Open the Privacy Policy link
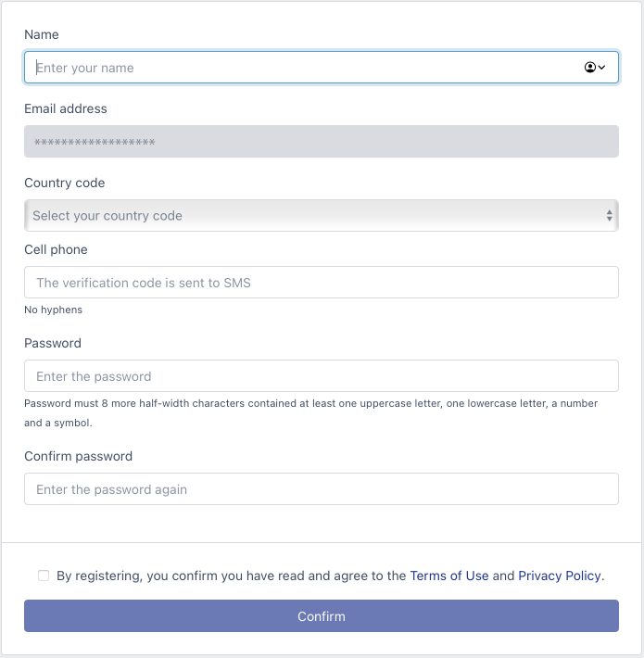Screen dimensions: 644x658 [560, 576]
